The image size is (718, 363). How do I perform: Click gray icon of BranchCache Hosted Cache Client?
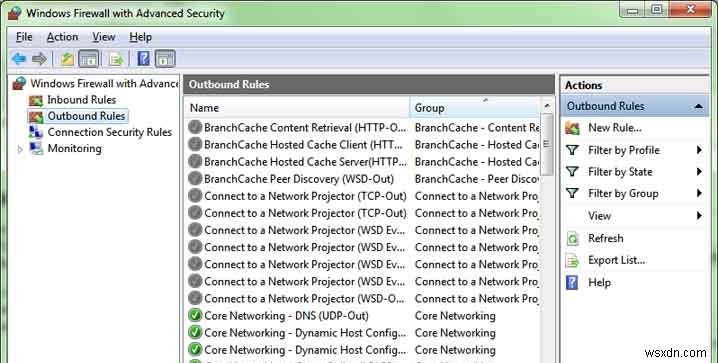tap(195, 144)
